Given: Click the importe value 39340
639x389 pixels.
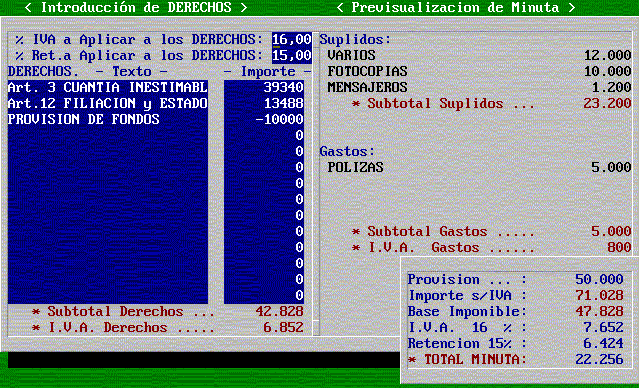Looking at the screenshot, I should [x=283, y=87].
